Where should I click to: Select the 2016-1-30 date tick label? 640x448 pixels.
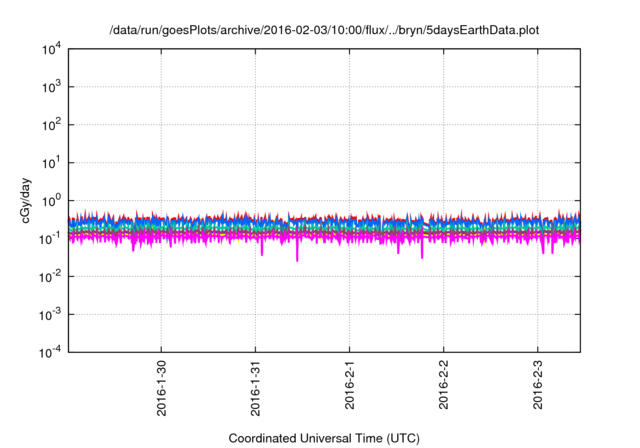(162, 388)
